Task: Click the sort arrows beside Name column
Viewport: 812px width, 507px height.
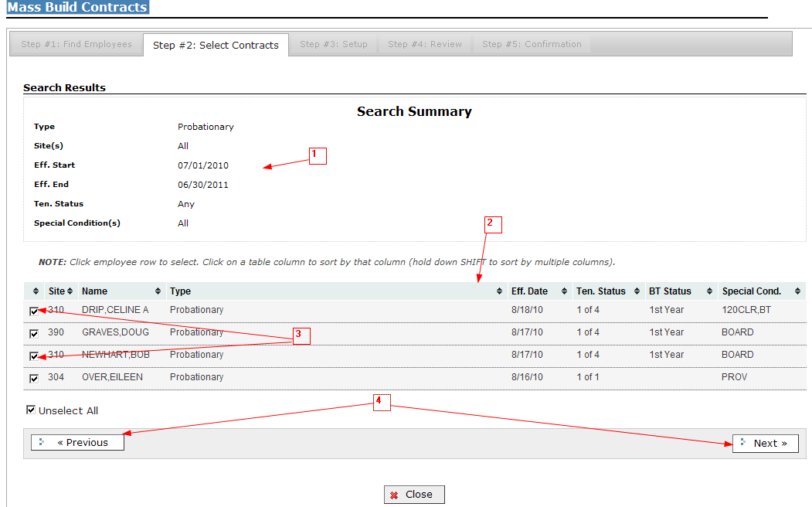Action: [158, 291]
